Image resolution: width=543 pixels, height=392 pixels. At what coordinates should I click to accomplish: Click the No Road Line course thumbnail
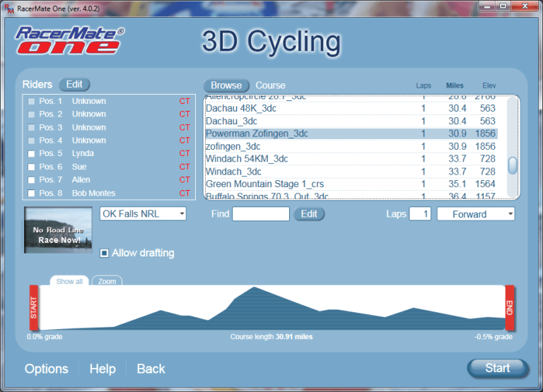tap(58, 230)
